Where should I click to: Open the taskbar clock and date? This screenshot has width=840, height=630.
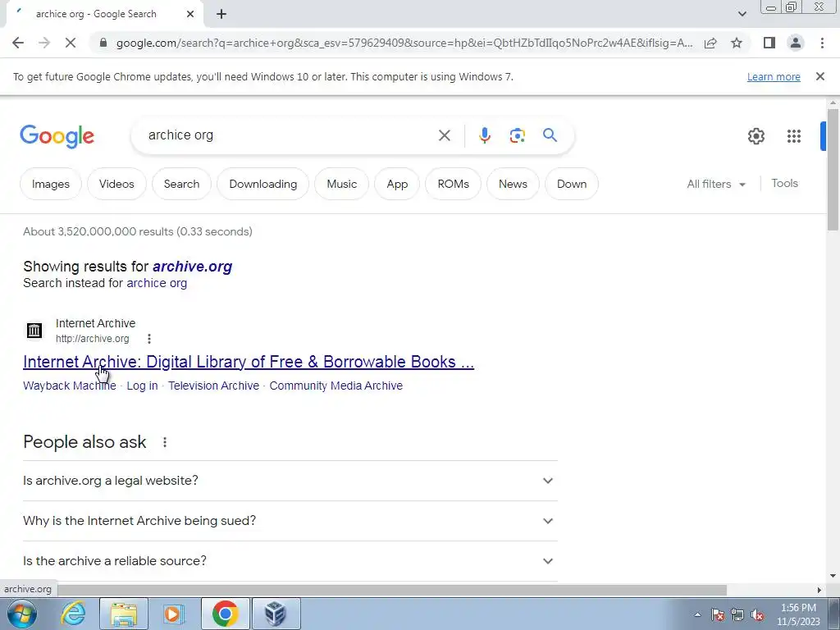click(x=798, y=614)
